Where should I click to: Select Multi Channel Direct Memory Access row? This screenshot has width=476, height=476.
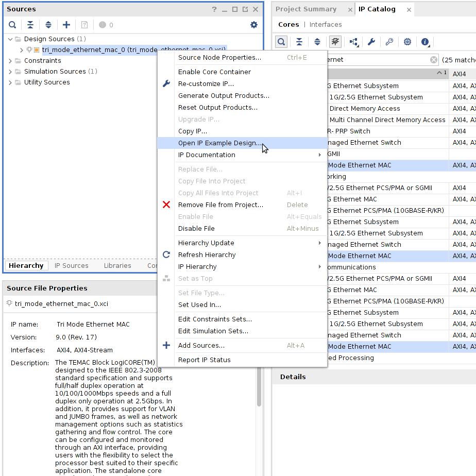388,120
